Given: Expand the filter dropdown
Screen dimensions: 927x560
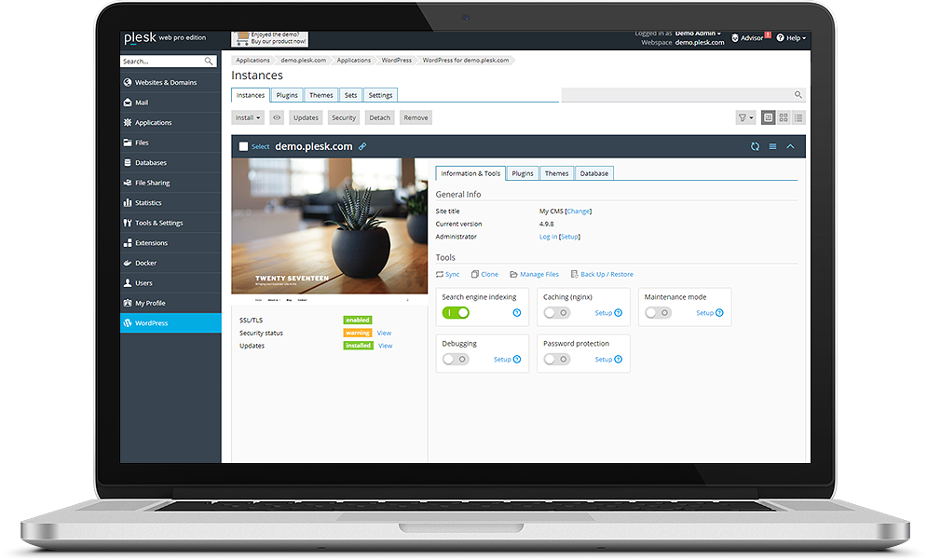Looking at the screenshot, I should (x=745, y=118).
